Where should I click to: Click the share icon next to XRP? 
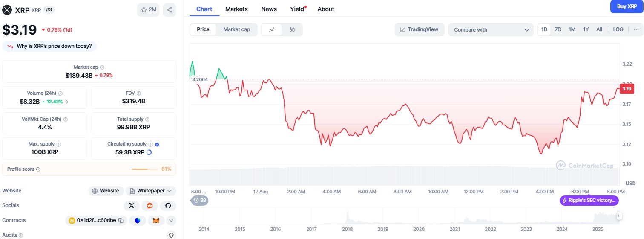pos(170,9)
